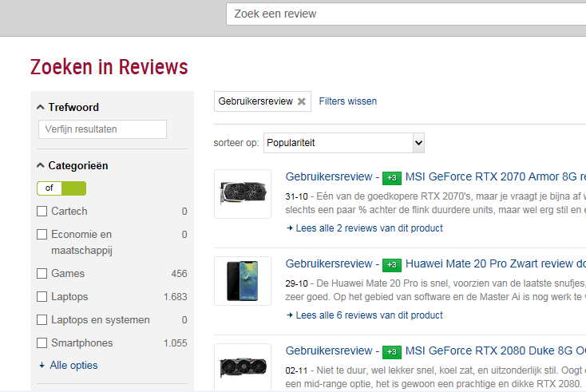Screen dimensions: 586x392
Task: Click the Laptops count 1.683
Action: 176,297
